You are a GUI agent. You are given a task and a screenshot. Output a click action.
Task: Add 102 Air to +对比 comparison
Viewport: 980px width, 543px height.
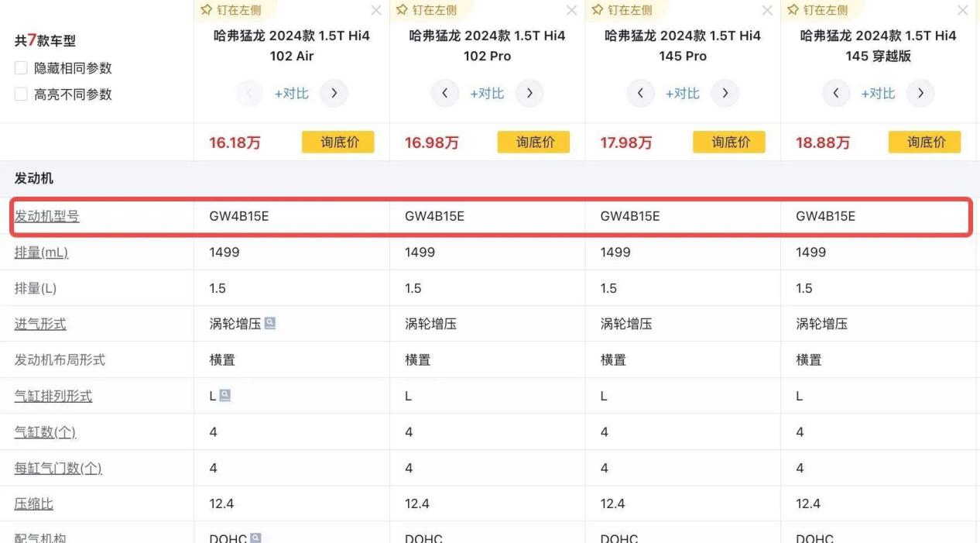coord(292,93)
